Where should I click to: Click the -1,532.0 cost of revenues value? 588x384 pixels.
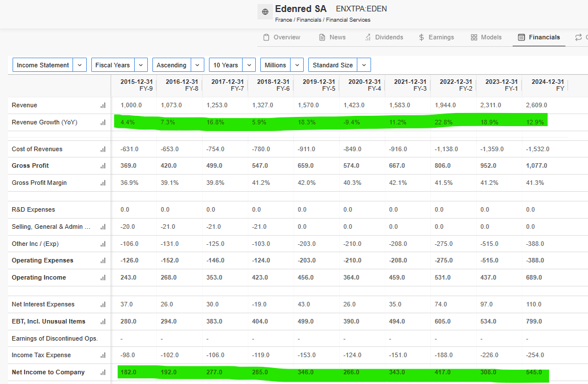pos(537,149)
